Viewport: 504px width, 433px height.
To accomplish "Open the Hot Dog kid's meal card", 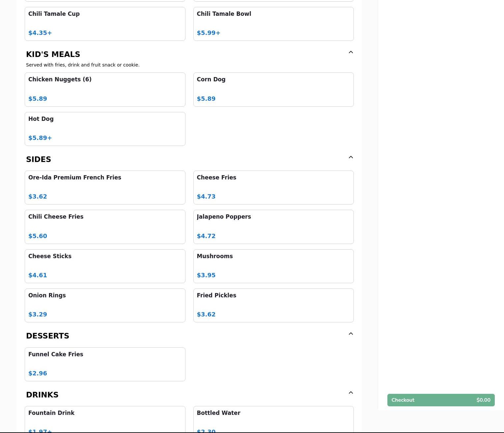I will (105, 129).
